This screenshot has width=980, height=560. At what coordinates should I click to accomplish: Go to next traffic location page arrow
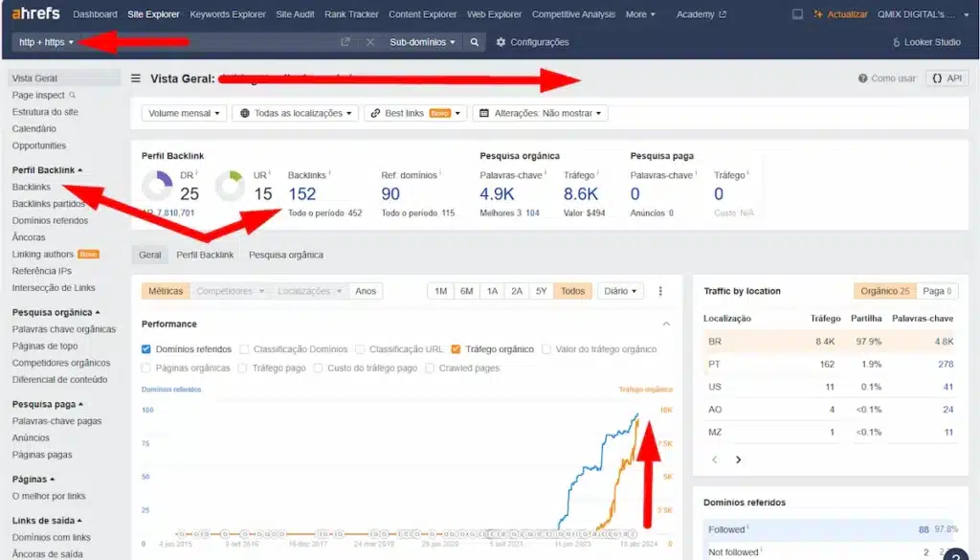pyautogui.click(x=738, y=459)
